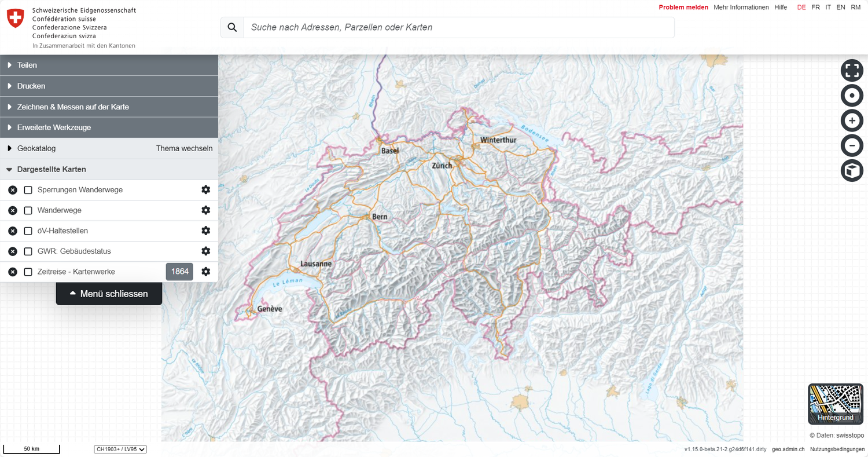The width and height of the screenshot is (868, 457).
Task: Switch language to FR
Action: click(815, 8)
